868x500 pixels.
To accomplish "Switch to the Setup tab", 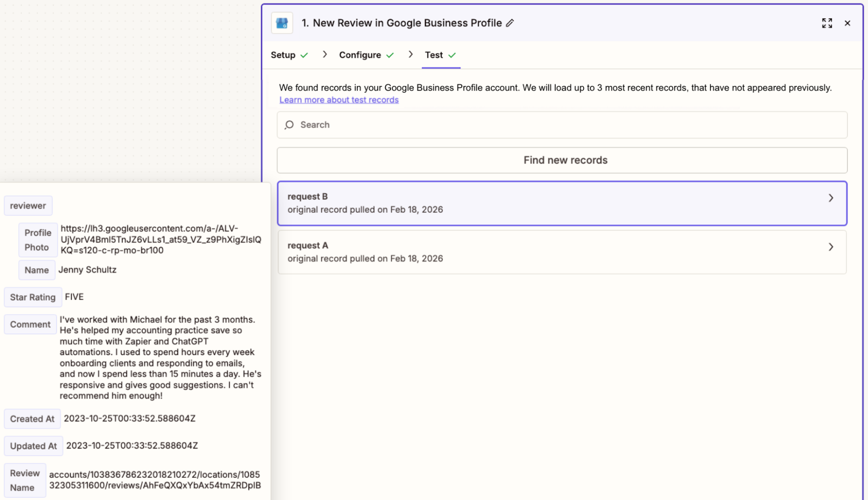I will pyautogui.click(x=283, y=55).
